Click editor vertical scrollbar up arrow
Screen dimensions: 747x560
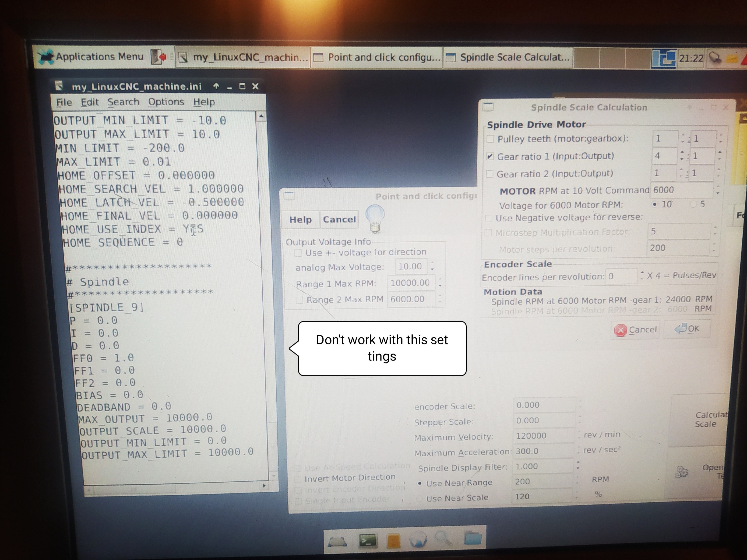[261, 117]
